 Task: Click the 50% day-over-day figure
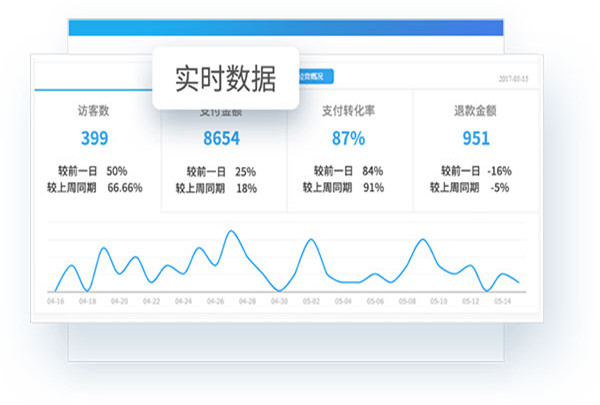117,171
